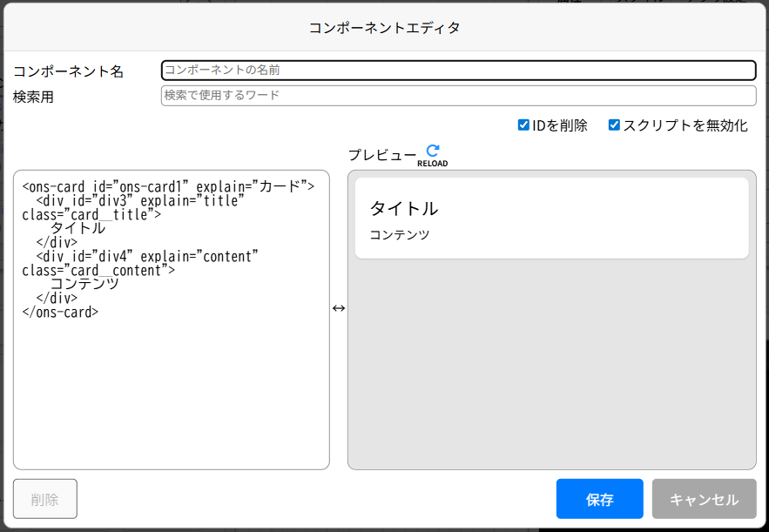Image resolution: width=769 pixels, height=532 pixels.
Task: Click the コンポーネント名 input field
Action: click(457, 70)
